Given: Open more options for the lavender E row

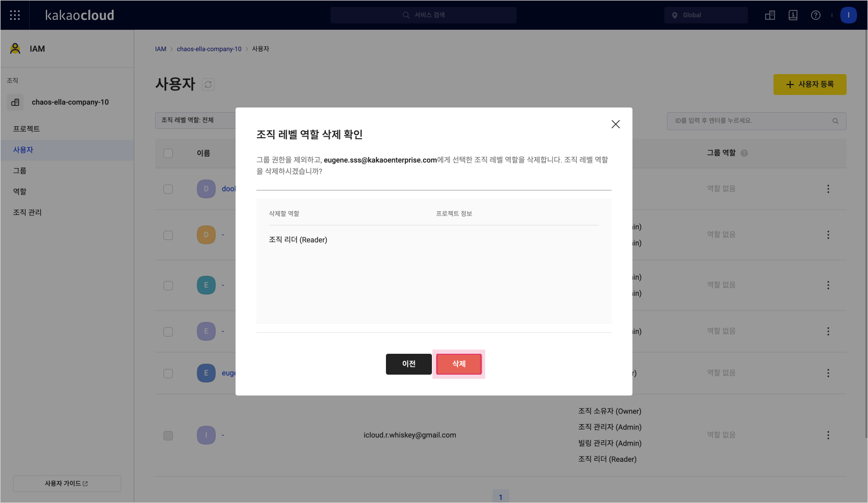Looking at the screenshot, I should point(828,331).
